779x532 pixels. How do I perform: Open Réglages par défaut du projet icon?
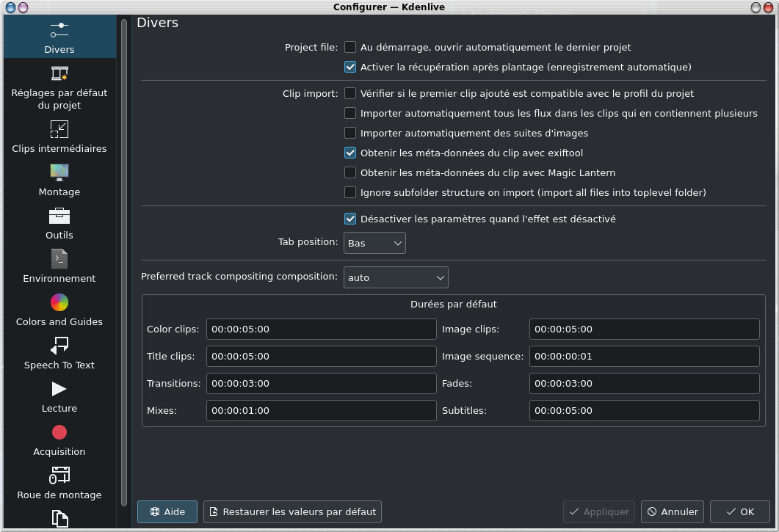click(x=59, y=73)
